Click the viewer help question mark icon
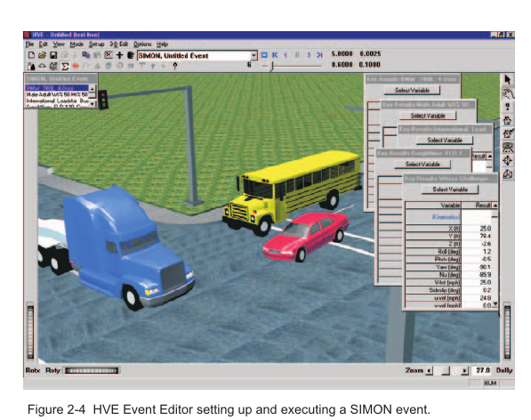Viewport: 531px width, 420px height. pos(507,107)
